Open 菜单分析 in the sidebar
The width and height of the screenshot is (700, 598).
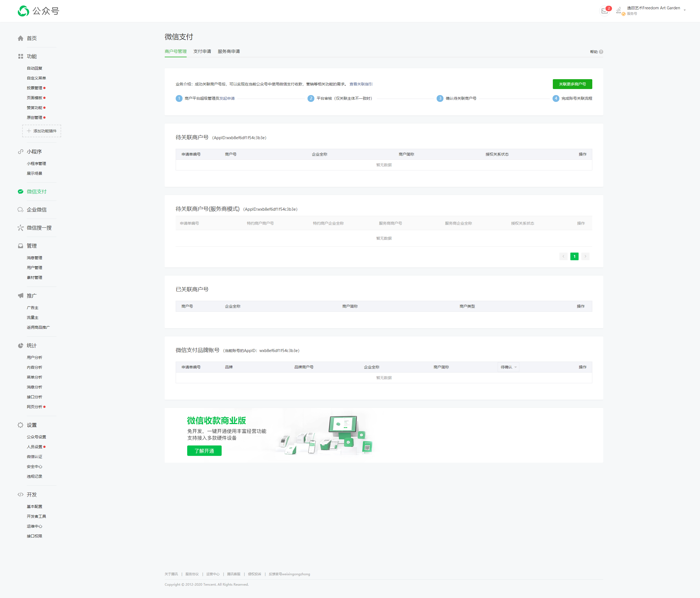35,377
